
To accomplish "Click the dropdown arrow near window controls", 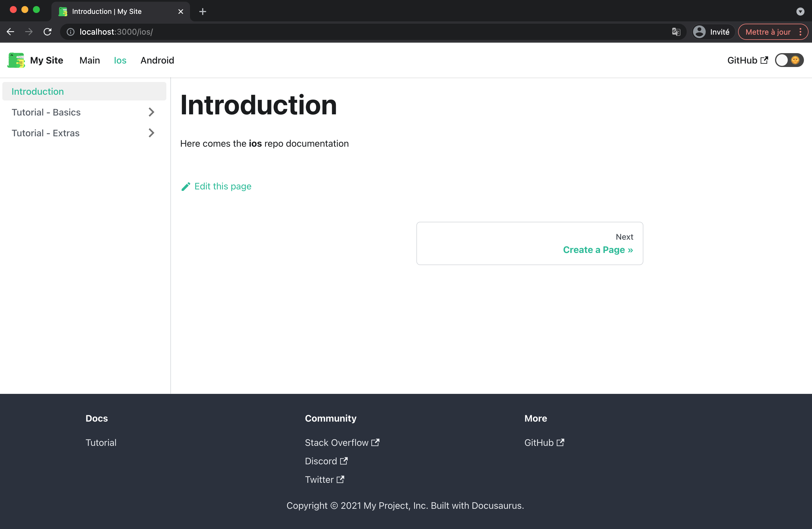I will click(800, 11).
